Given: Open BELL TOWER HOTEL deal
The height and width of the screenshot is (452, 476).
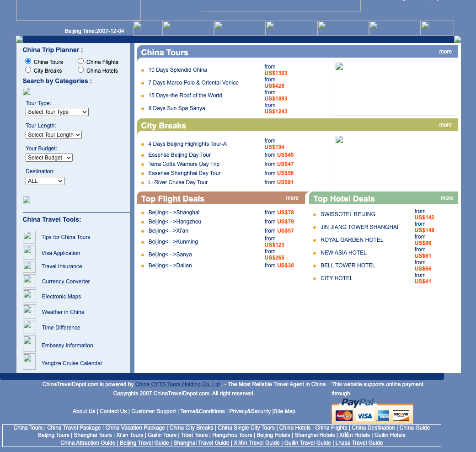Looking at the screenshot, I should [x=348, y=265].
